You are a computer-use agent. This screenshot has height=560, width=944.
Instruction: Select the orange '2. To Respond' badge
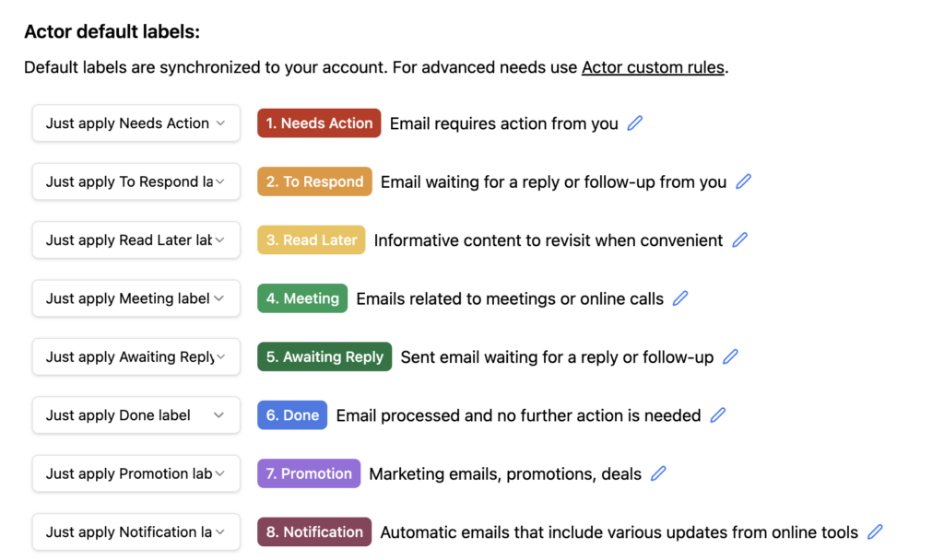pos(314,181)
